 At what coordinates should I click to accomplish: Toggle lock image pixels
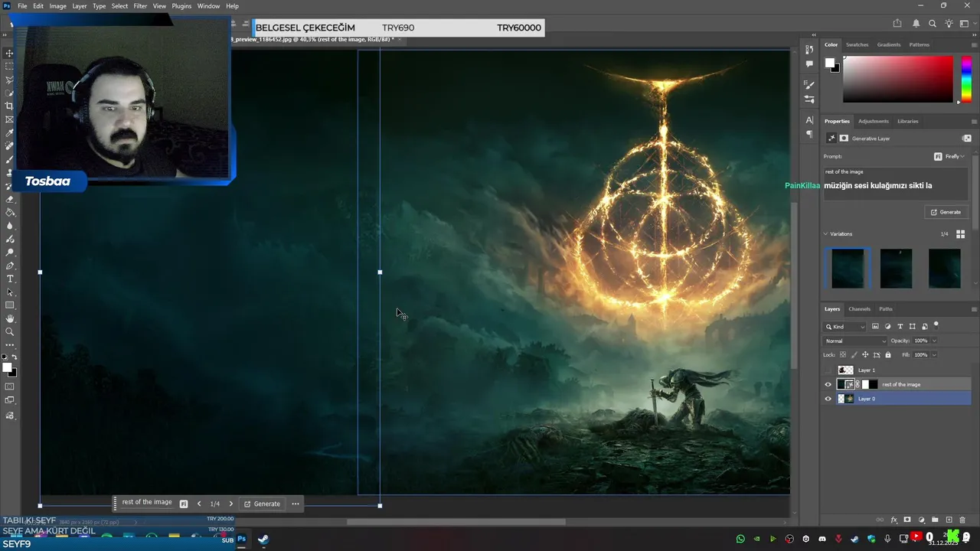(854, 355)
